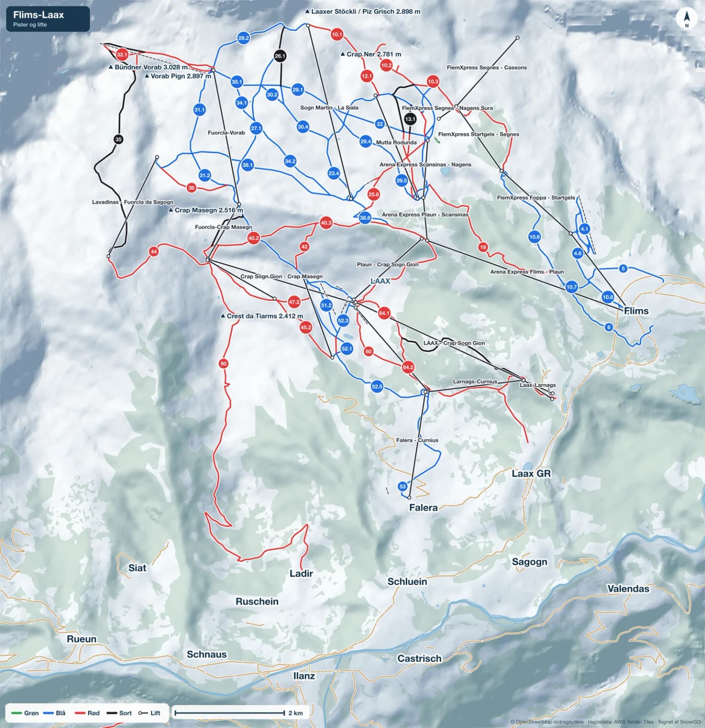Screen dimensions: 705x728
Task: Click the Falera - Curnius lift label
Action: pyautogui.click(x=417, y=440)
